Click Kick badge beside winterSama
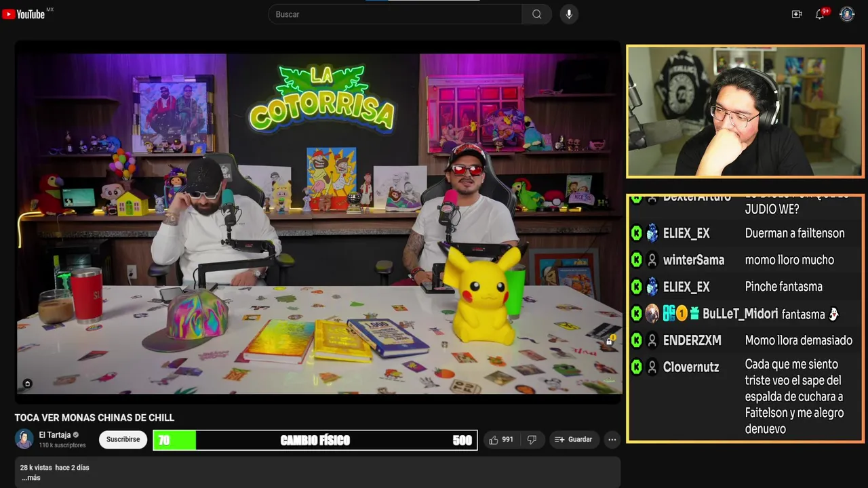This screenshot has height=488, width=868. [x=636, y=260]
